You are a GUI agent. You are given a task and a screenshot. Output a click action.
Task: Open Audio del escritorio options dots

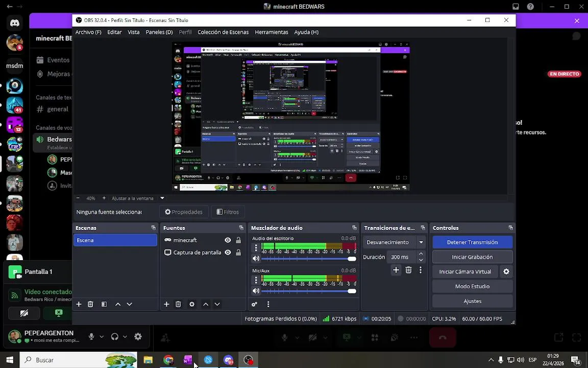[x=256, y=248]
